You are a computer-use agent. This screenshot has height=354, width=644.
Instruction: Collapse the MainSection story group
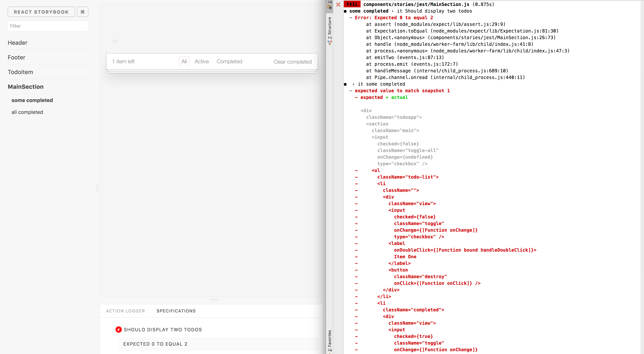coord(25,87)
